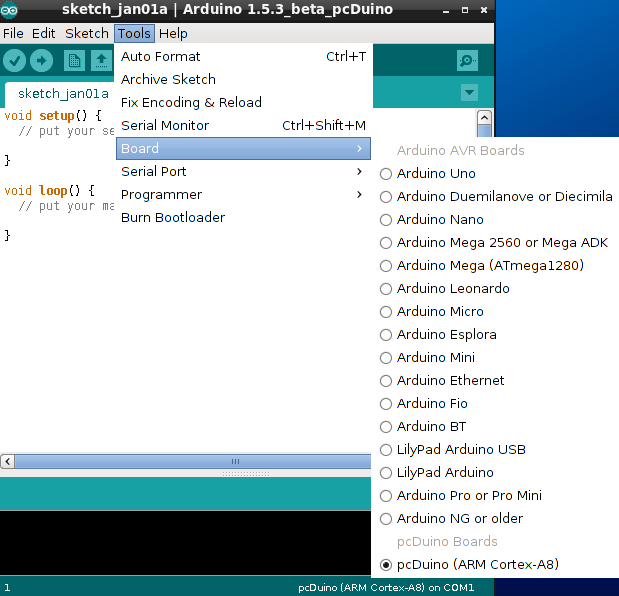Viewport: 619px width, 596px height.
Task: Select Arduino Duemilanove or Diecimila board
Action: click(x=496, y=197)
